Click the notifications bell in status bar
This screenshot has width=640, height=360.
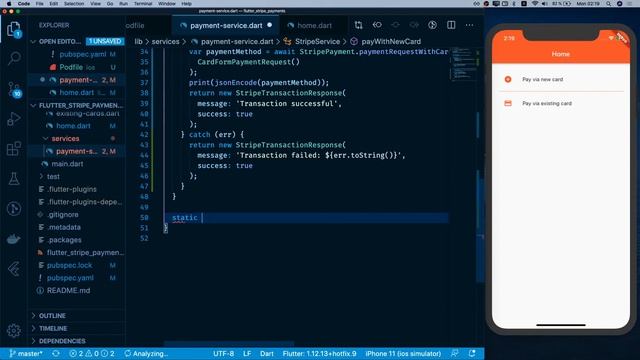(472, 353)
